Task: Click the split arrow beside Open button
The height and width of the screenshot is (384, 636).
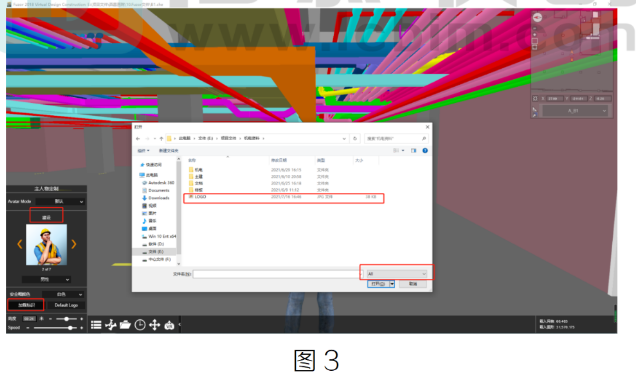Action: pyautogui.click(x=392, y=284)
